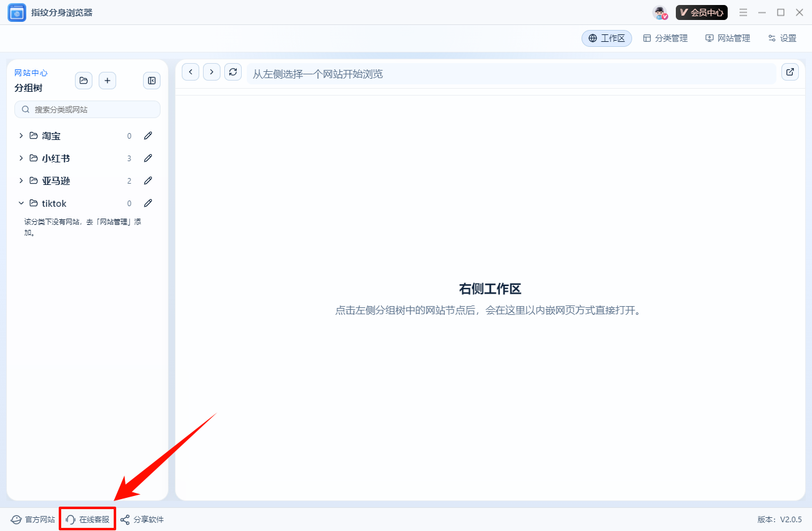The height and width of the screenshot is (531, 812).
Task: Click the 右侧工作区 heading
Action: click(490, 289)
